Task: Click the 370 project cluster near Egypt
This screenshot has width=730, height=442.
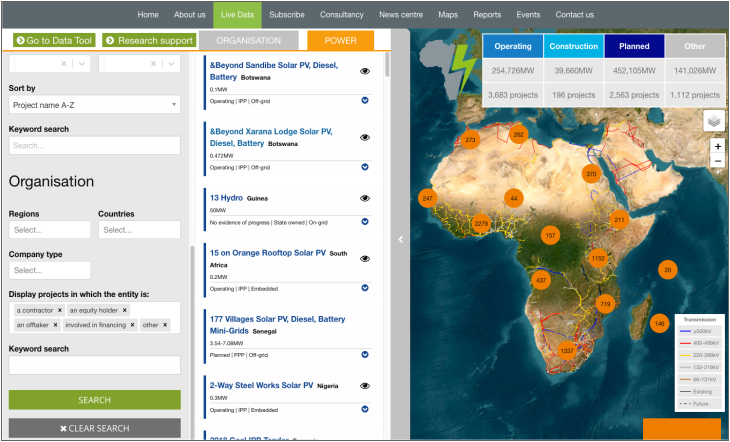Action: (x=591, y=174)
